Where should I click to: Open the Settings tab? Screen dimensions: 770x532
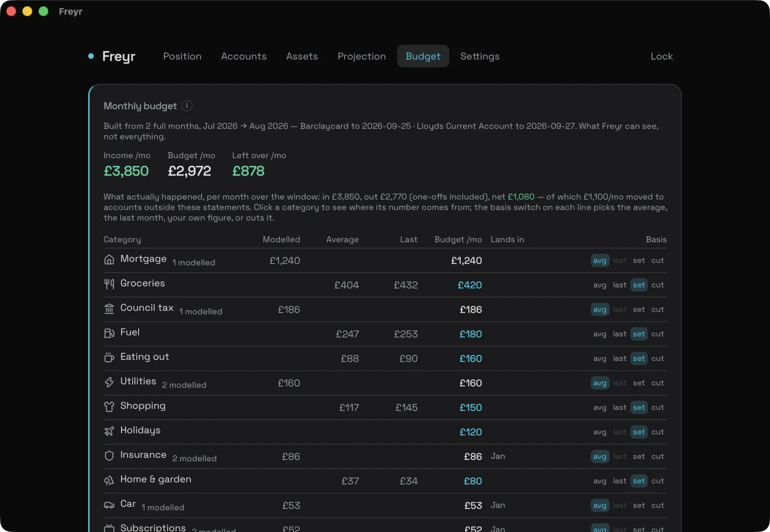click(x=480, y=56)
